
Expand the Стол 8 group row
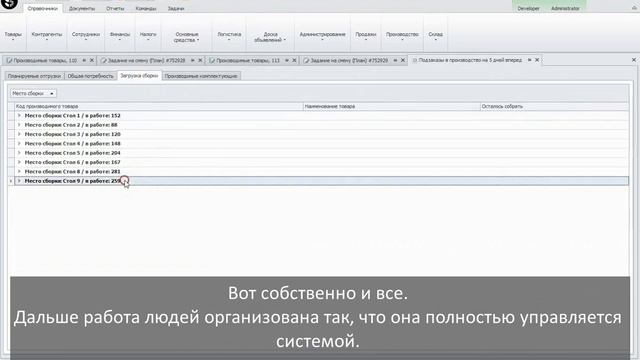pyautogui.click(x=19, y=171)
